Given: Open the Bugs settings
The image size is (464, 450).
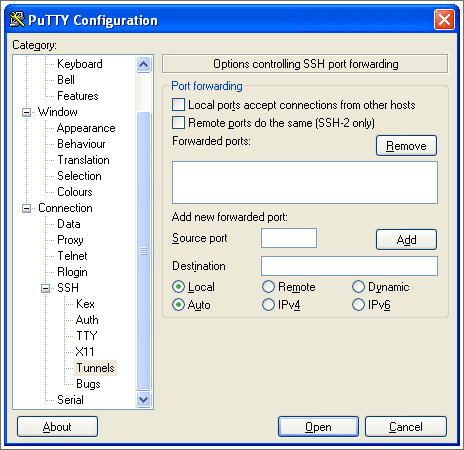Looking at the screenshot, I should [88, 384].
